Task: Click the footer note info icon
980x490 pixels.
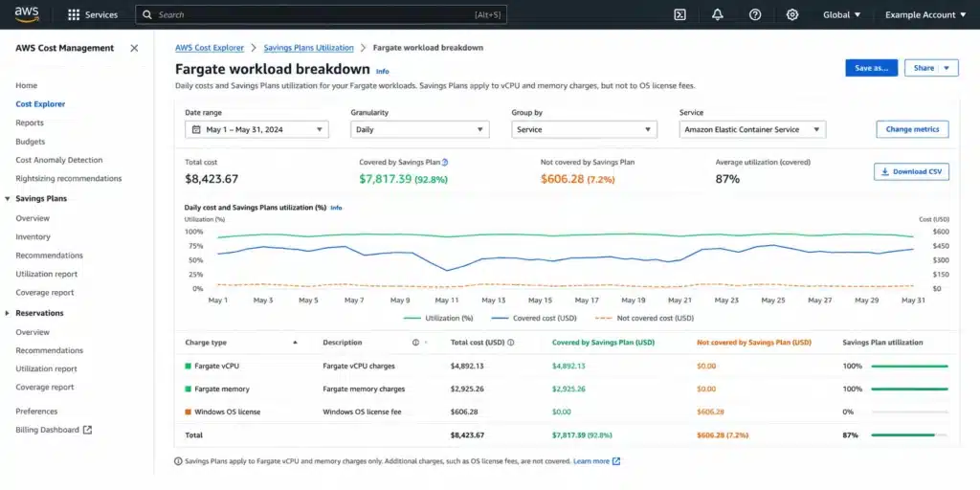Action: (x=179, y=461)
